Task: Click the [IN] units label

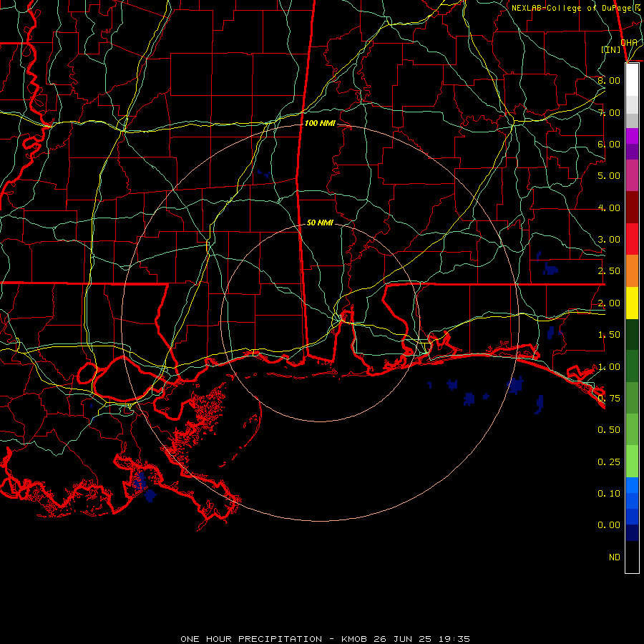Action: [611, 49]
